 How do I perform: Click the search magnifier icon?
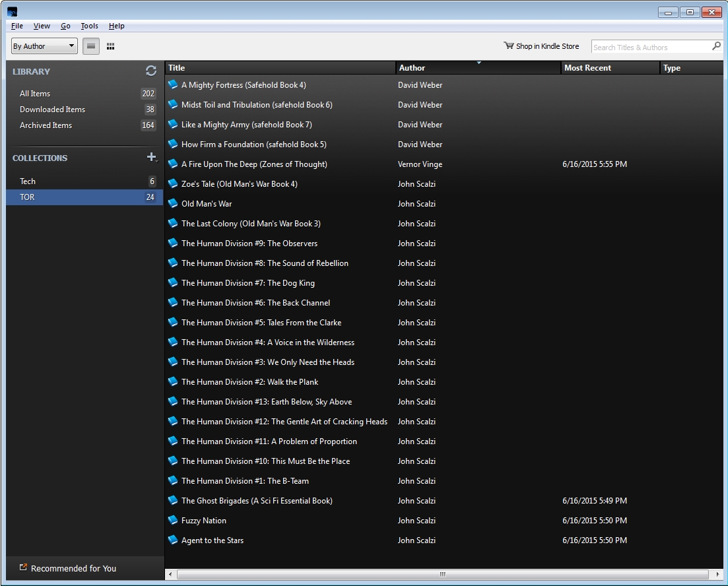pos(716,46)
